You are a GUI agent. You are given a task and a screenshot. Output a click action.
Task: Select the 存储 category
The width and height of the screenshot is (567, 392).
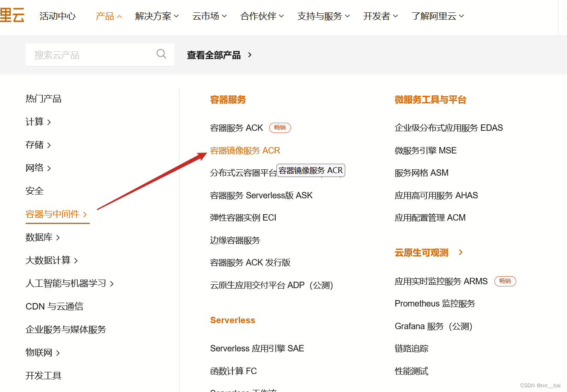click(38, 145)
